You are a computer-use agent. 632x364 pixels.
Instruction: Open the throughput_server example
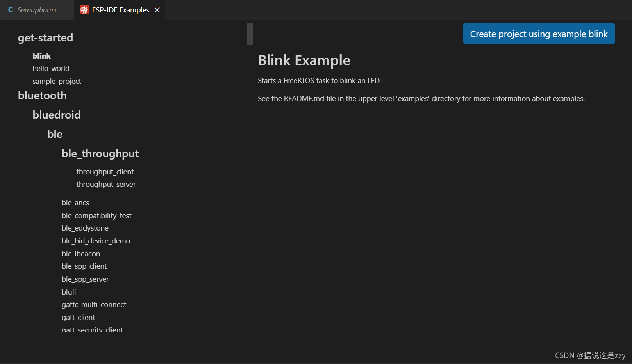106,184
